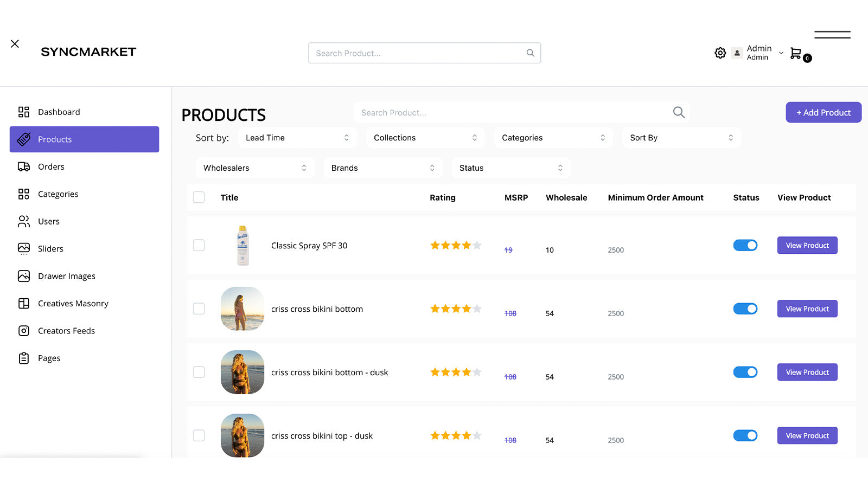Click the MSRP column header
868x488 pixels.
516,198
